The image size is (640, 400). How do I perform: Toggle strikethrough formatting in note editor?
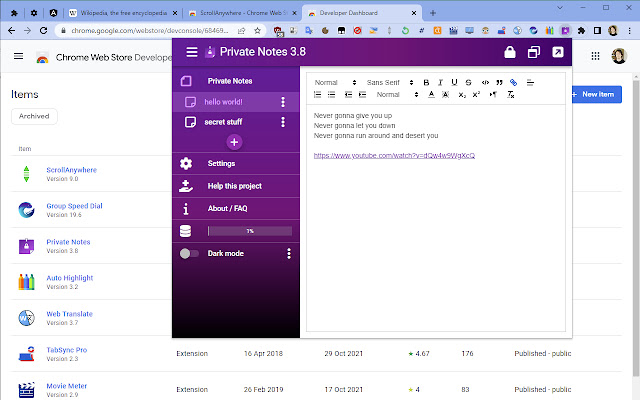(469, 82)
